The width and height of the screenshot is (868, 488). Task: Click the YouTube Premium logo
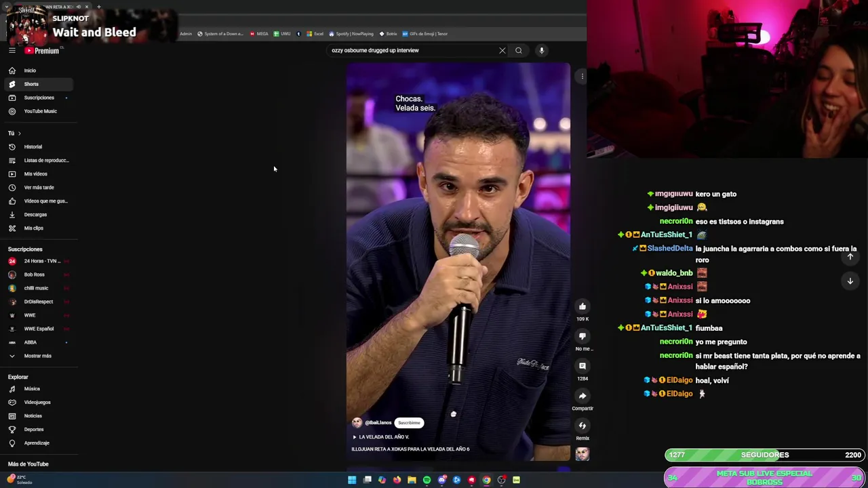(42, 50)
